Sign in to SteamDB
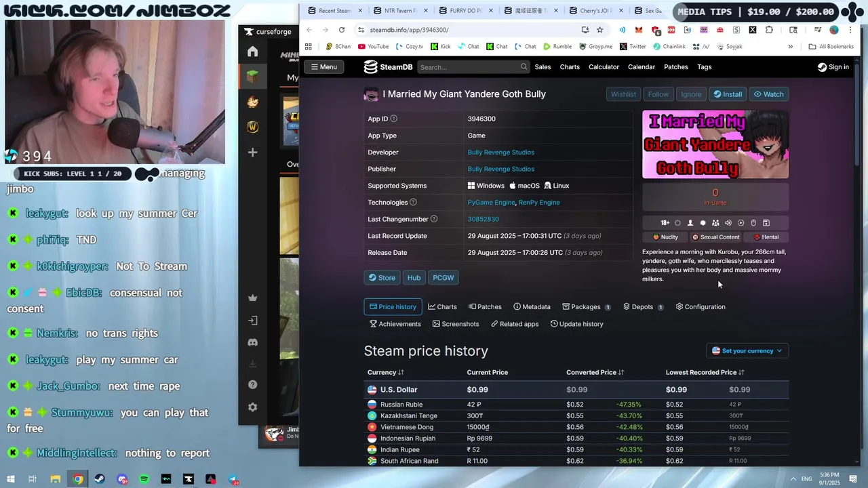Image resolution: width=868 pixels, height=488 pixels. pos(833,66)
